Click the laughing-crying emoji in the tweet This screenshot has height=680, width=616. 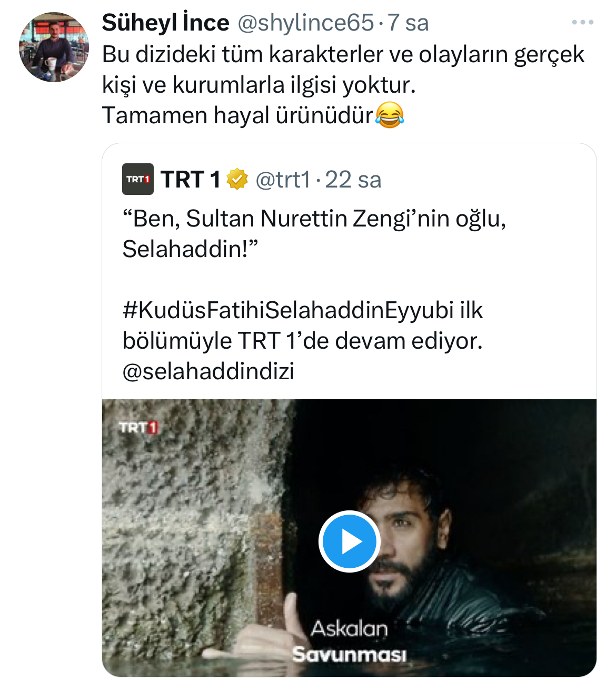pos(390,115)
